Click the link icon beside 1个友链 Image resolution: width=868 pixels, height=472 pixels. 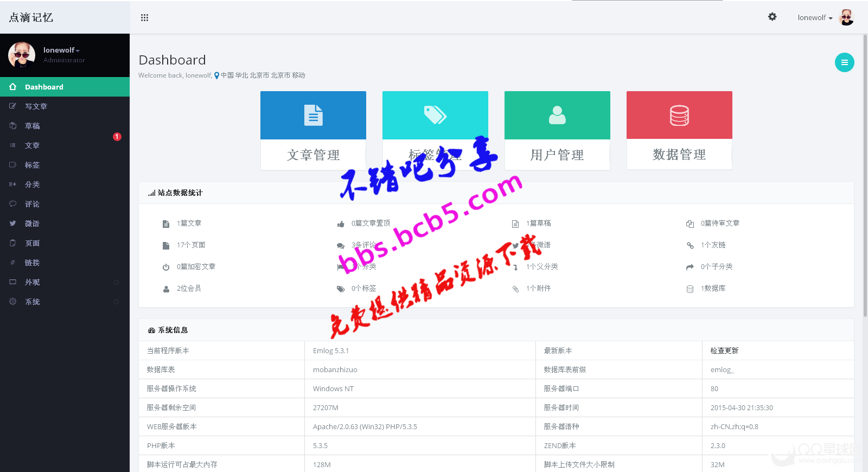pyautogui.click(x=690, y=245)
